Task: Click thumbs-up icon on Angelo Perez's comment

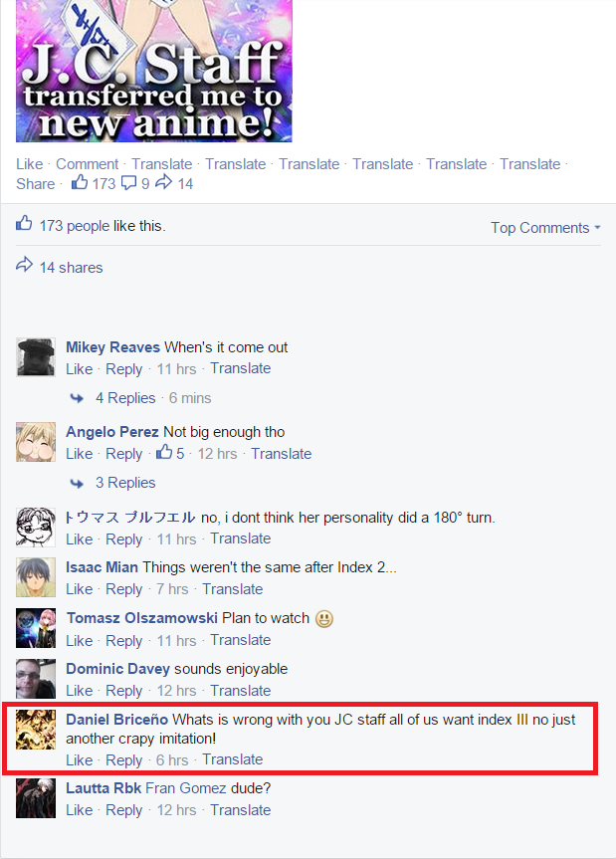Action: pos(164,453)
